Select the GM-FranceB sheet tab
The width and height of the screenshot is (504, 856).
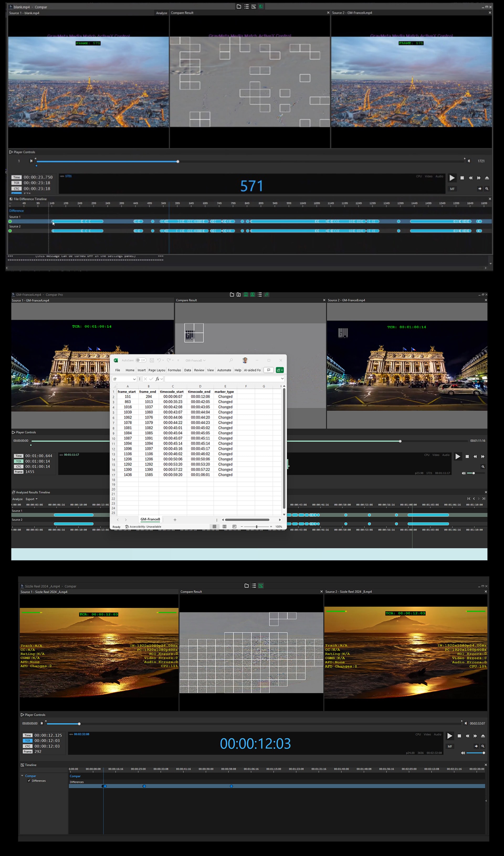pos(150,519)
